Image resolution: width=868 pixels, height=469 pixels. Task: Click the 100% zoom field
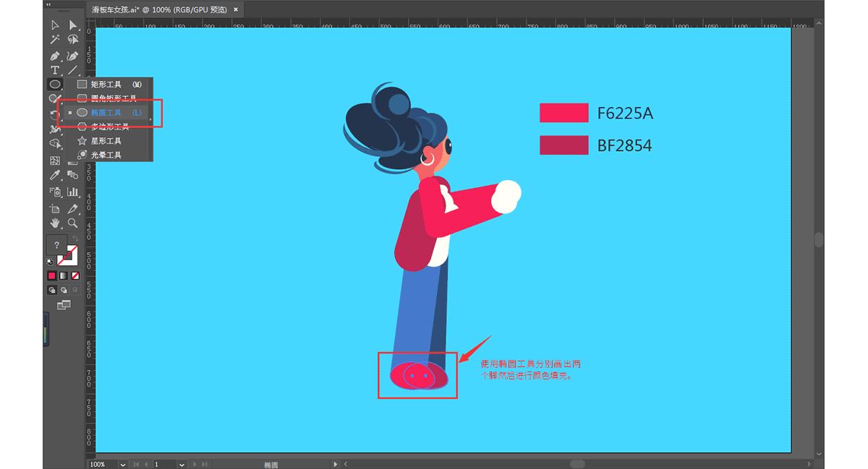click(103, 464)
